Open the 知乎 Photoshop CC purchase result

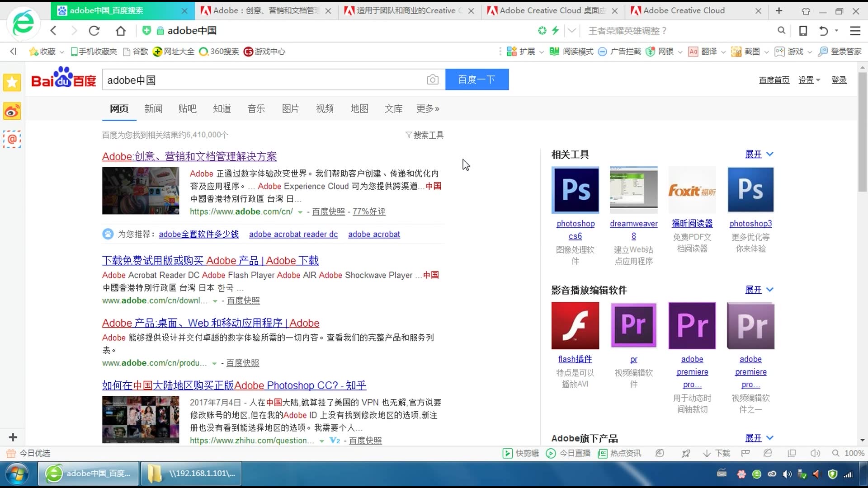point(234,385)
